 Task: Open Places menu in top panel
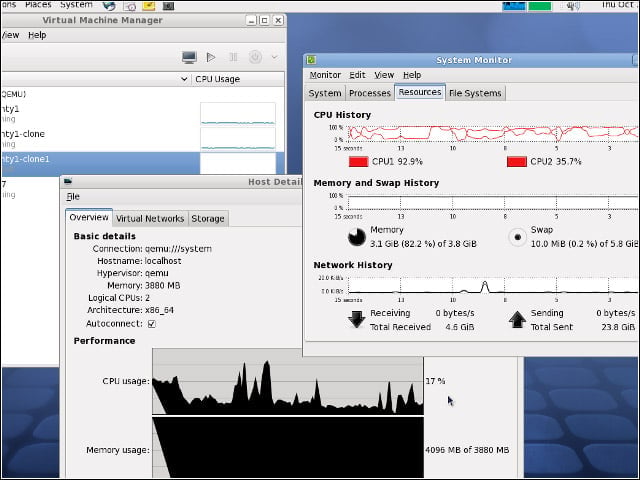click(38, 5)
